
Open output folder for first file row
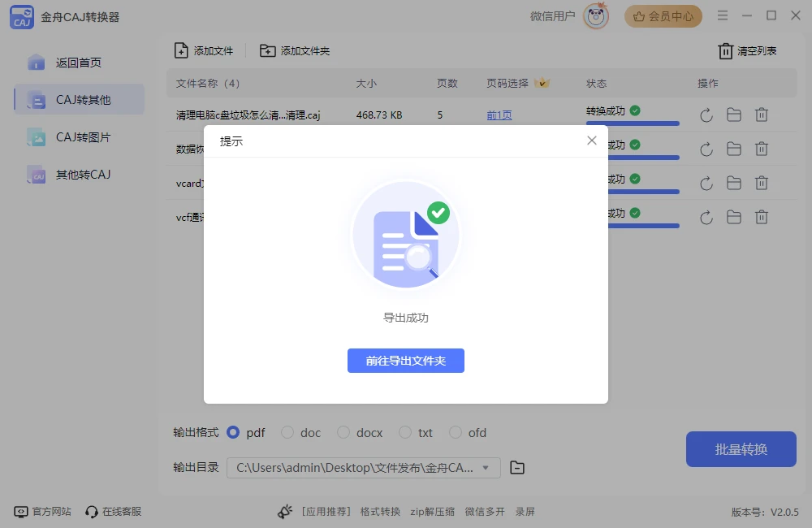pos(734,115)
